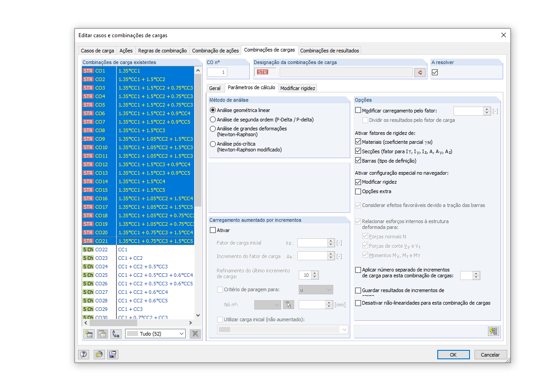Select row CO12 in the list
Viewport: 557px width, 392px height.
138,164
